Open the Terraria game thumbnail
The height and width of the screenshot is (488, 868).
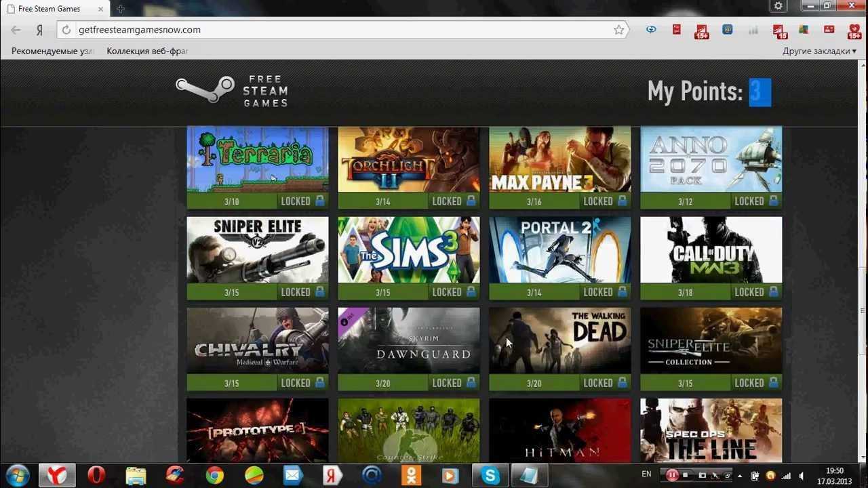click(258, 159)
